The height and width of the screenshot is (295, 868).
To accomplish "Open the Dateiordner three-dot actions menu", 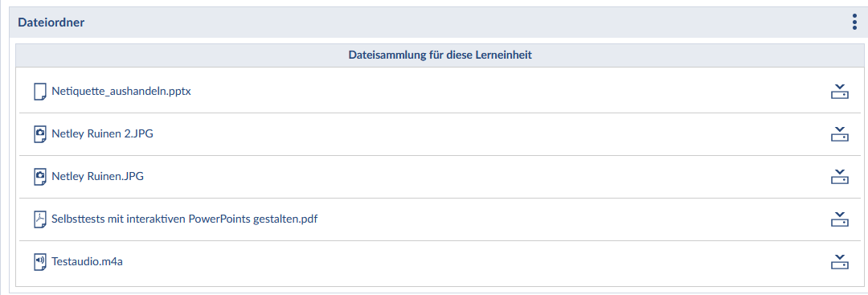I will 854,23.
